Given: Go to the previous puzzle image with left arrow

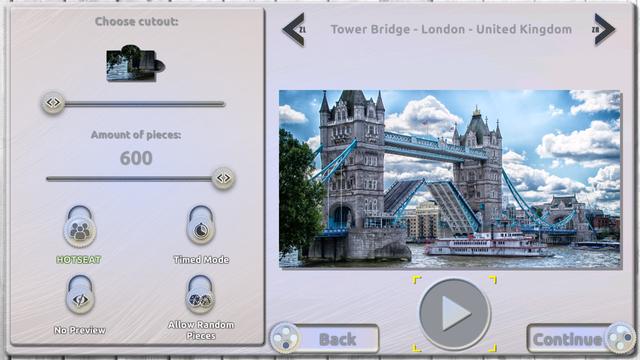Looking at the screenshot, I should point(294,29).
